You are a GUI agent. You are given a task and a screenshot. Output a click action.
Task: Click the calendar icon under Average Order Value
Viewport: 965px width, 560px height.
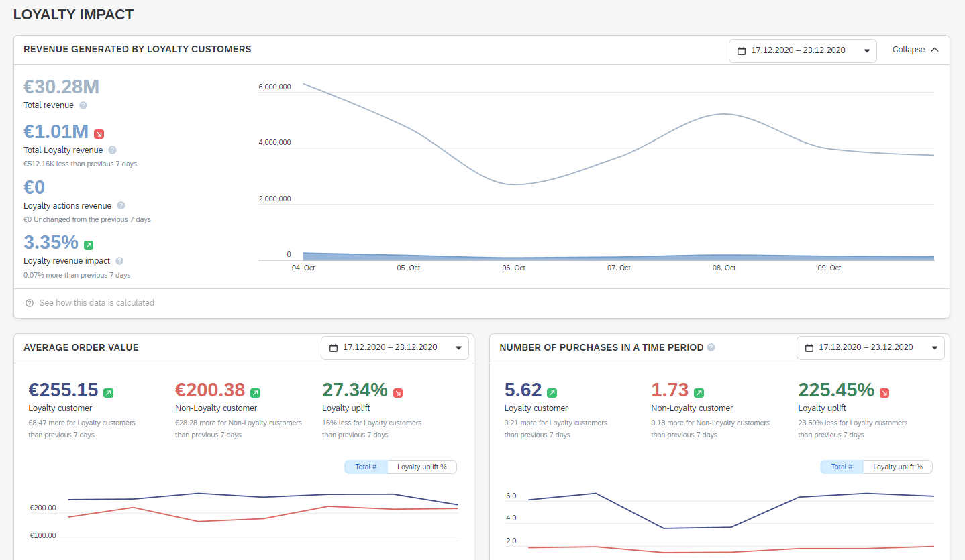333,347
